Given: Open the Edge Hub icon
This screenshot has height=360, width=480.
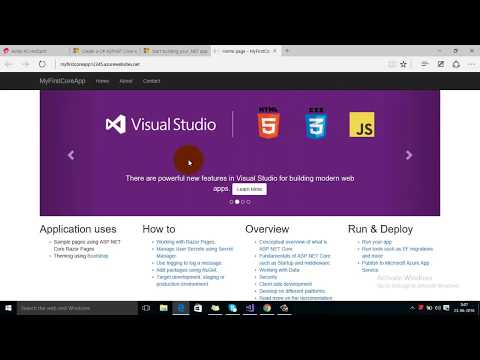Looking at the screenshot, I should pyautogui.click(x=424, y=64).
